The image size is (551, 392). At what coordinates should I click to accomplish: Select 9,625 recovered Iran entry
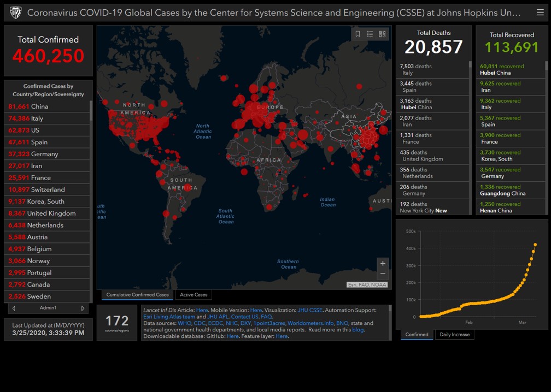(511, 87)
